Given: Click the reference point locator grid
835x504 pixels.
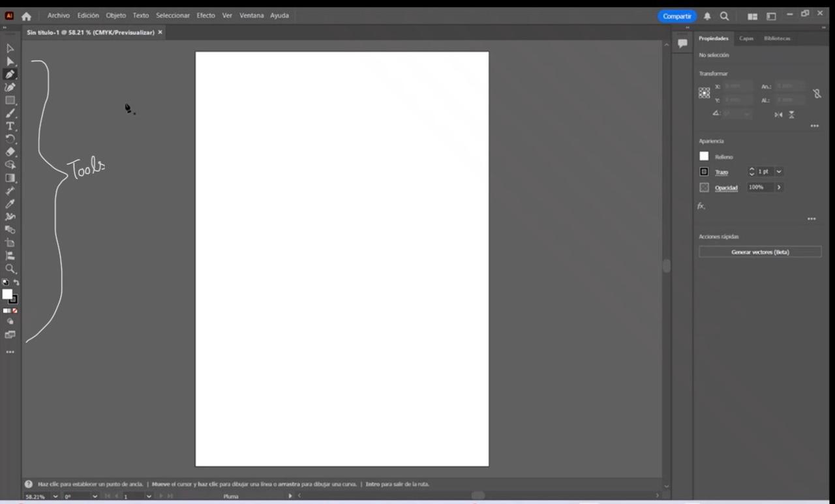Looking at the screenshot, I should point(705,93).
